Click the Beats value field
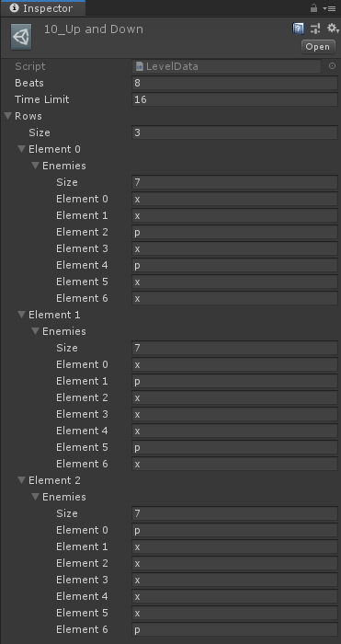This screenshot has width=341, height=644. tap(234, 83)
